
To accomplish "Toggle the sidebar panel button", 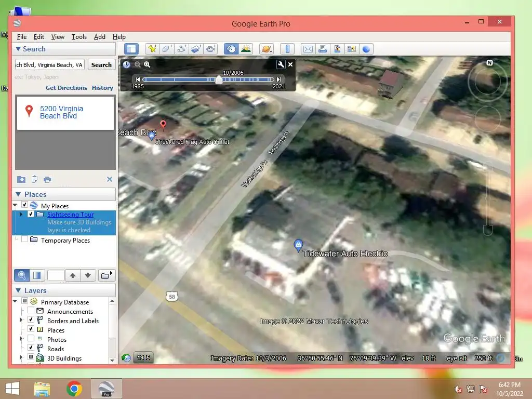I will 131,49.
